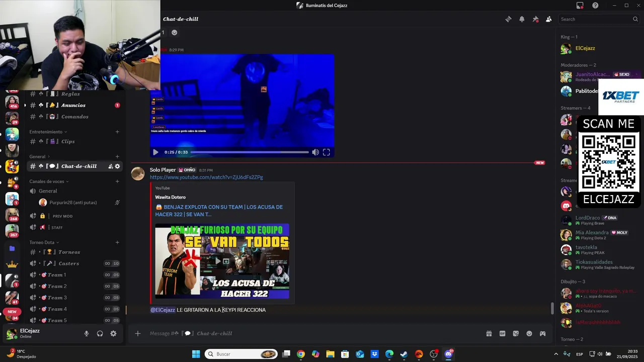This screenshot has height=362, width=644.
Task: Open GIF picker icon
Action: click(502, 333)
